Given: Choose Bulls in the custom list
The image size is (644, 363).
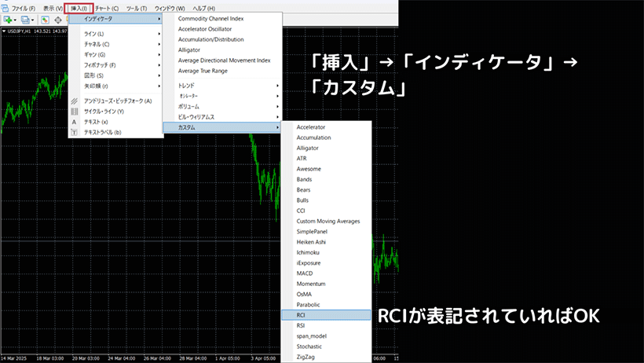Looking at the screenshot, I should pyautogui.click(x=326, y=200).
